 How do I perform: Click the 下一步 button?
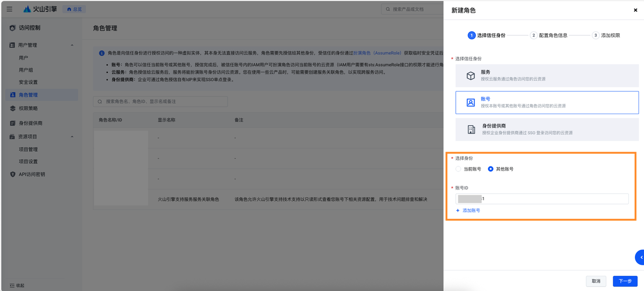(x=625, y=281)
